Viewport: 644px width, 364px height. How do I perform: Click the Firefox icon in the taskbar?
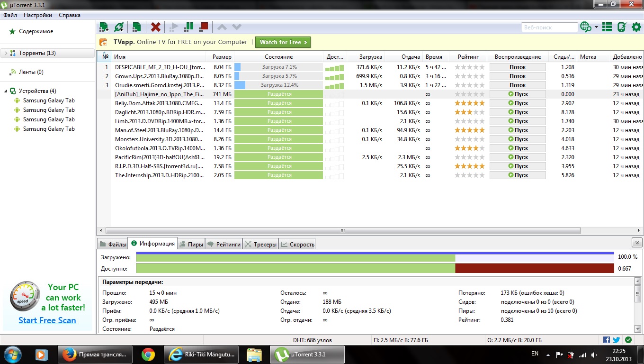70,354
